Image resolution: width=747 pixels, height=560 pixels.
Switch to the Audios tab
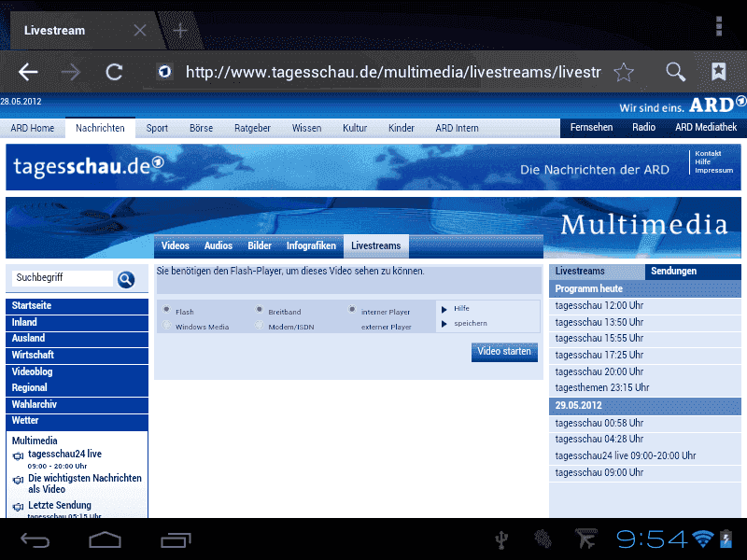(218, 245)
